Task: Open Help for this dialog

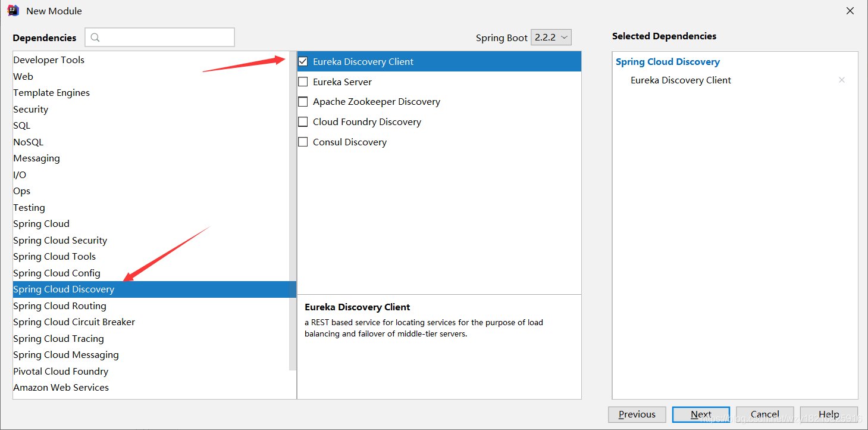Action: (829, 415)
